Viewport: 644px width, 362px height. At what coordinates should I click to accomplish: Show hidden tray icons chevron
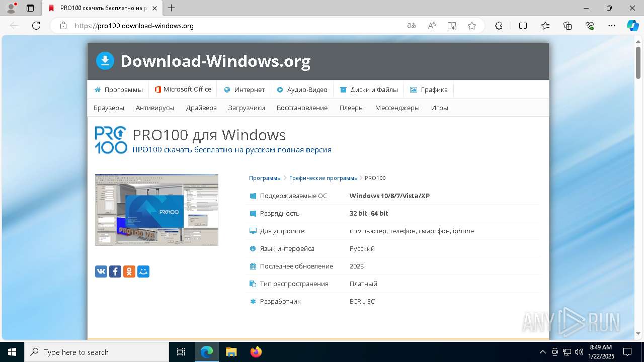point(542,352)
